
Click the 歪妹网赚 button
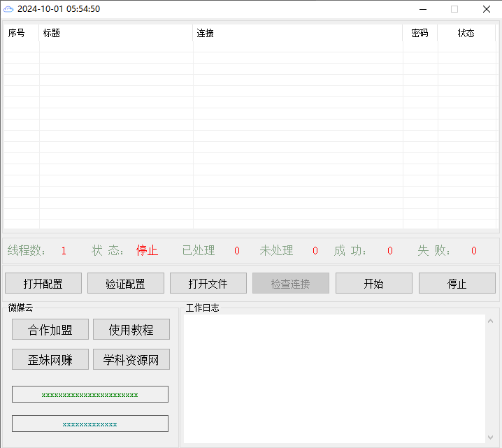[50, 359]
